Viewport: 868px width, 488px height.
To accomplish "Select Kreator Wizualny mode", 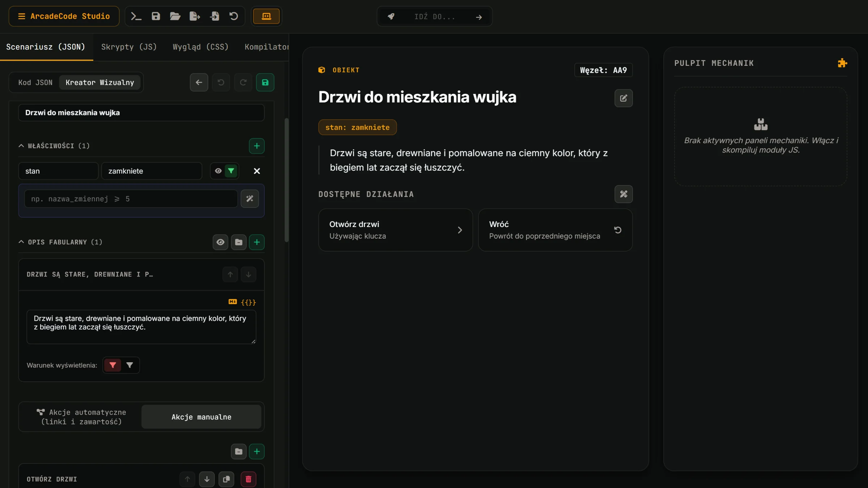I will click(x=100, y=82).
